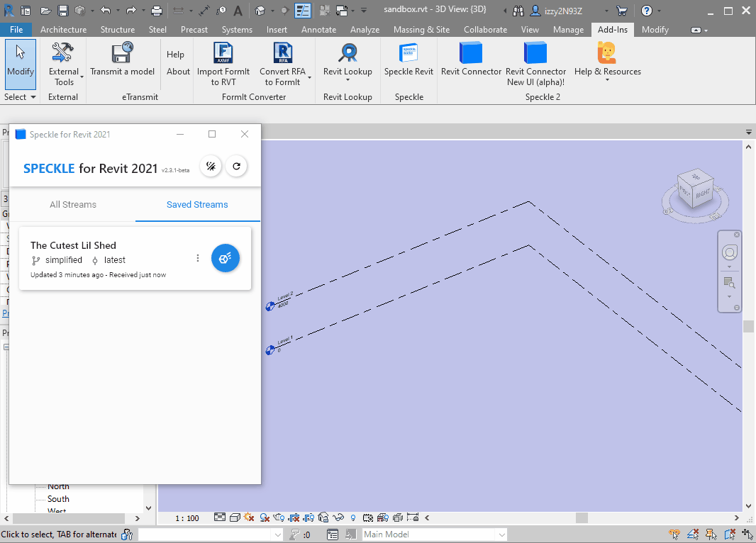This screenshot has width=756, height=543.
Task: Click the horizontal scrollbar thumb under the 3D view
Action: (582, 518)
